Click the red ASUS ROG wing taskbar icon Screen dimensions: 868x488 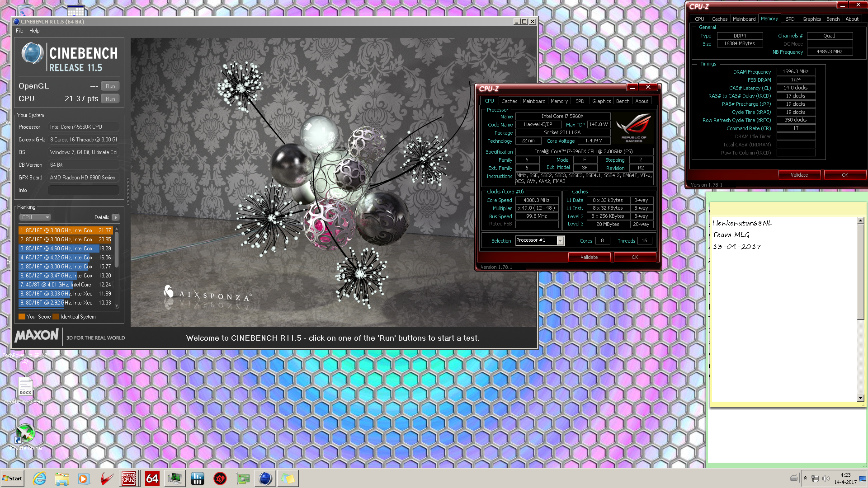107,479
